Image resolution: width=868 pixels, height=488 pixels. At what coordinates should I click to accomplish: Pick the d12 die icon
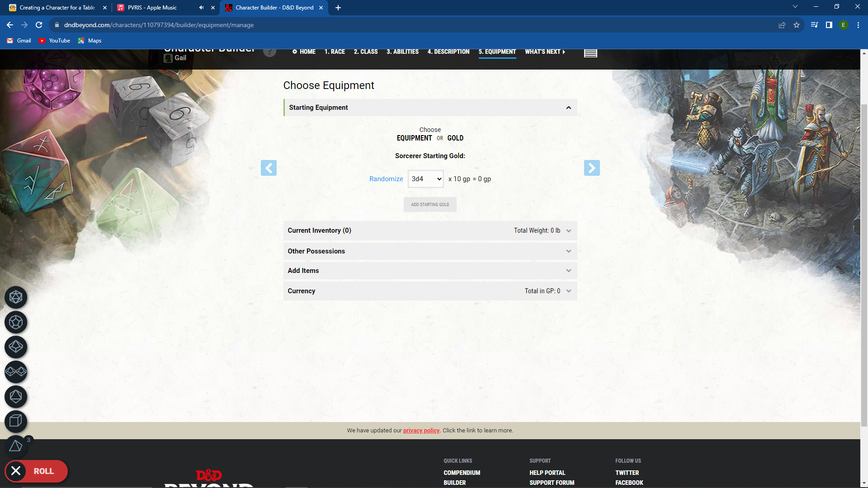(16, 322)
